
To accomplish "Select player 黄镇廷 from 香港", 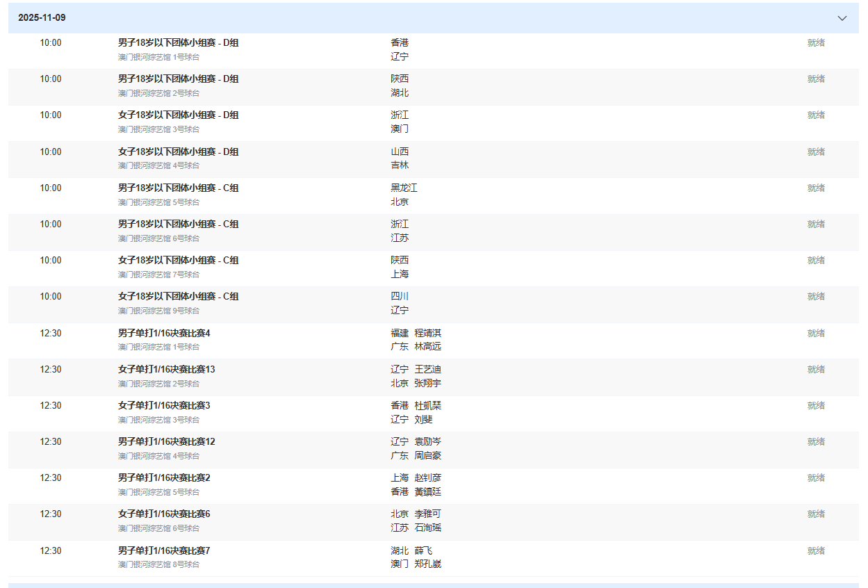I will pyautogui.click(x=427, y=492).
